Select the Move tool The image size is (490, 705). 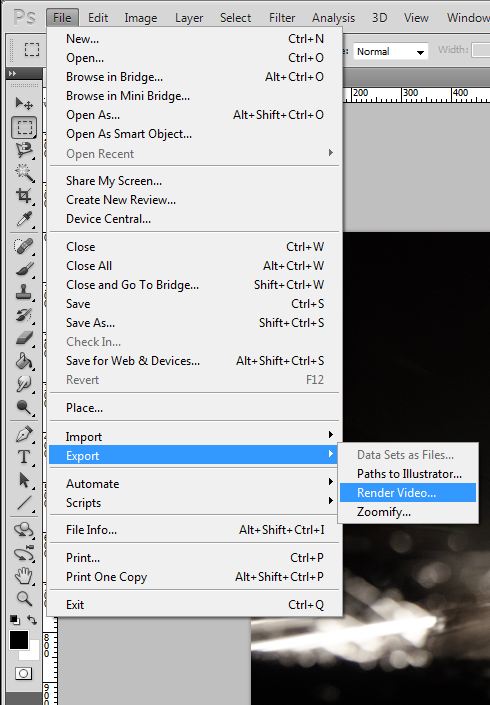pos(24,104)
